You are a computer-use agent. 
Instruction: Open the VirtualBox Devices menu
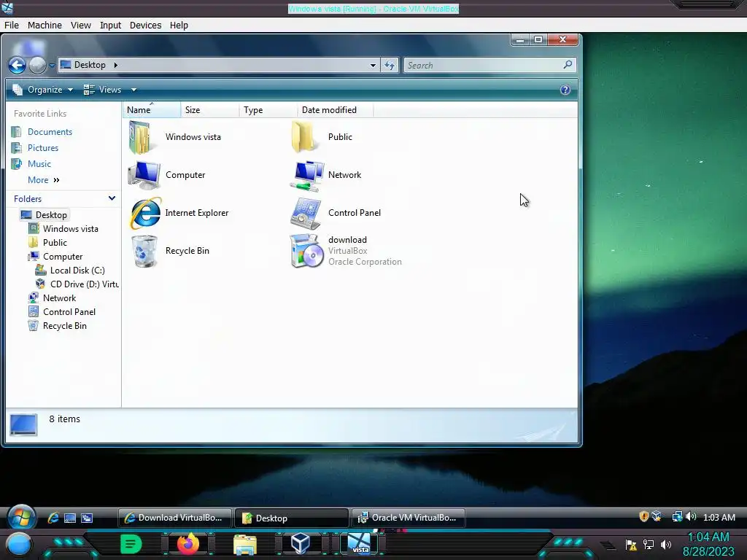tap(145, 26)
